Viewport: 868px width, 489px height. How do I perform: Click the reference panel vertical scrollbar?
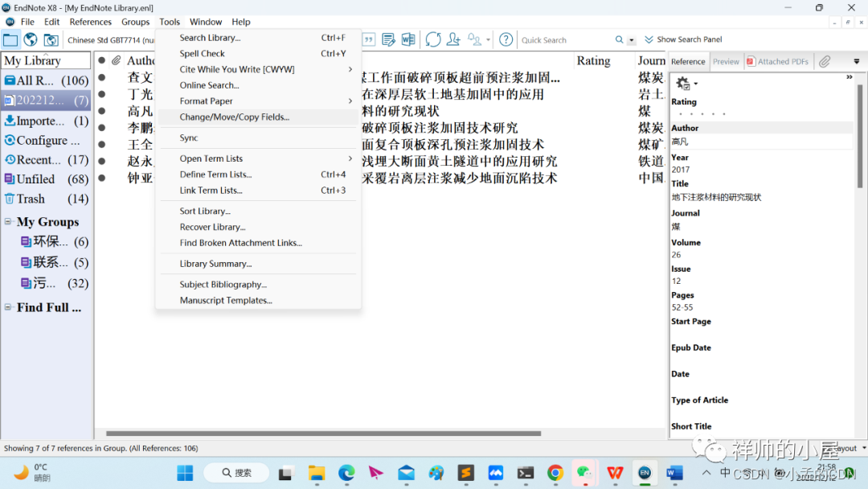pos(860,136)
